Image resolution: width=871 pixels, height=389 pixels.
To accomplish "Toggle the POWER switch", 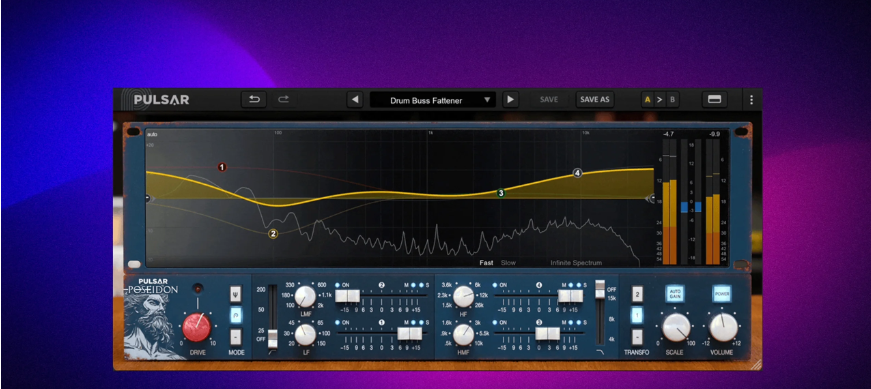I will (x=722, y=294).
